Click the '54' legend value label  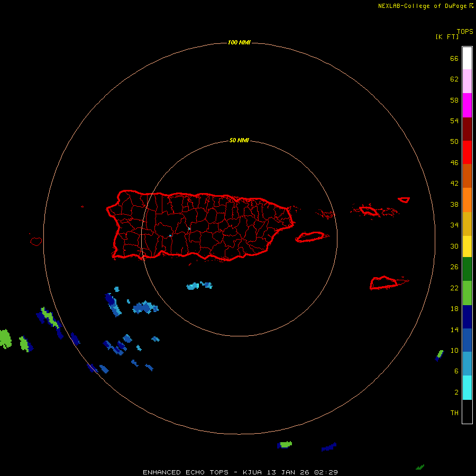454,121
